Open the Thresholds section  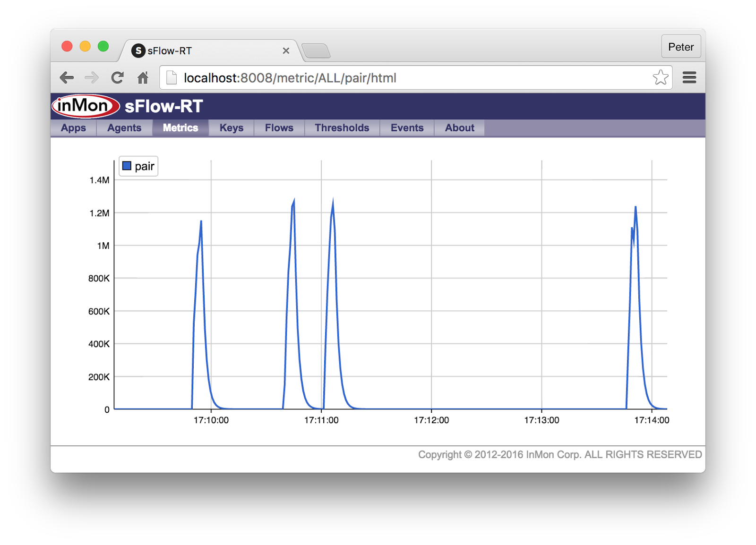342,128
